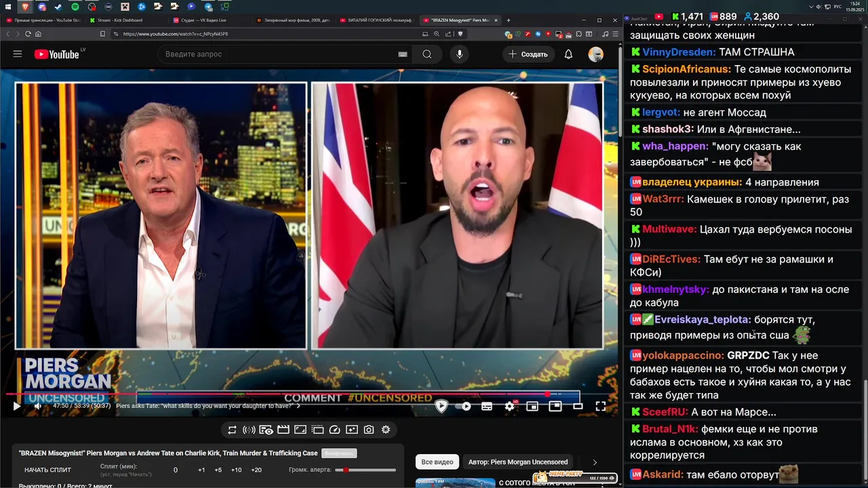The height and width of the screenshot is (488, 868).
Task: Add +20 minutes to split
Action: tap(256, 470)
